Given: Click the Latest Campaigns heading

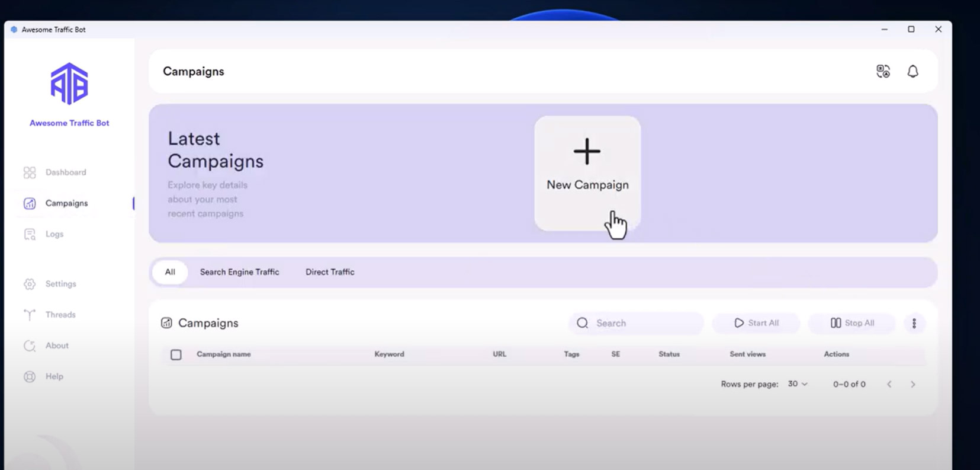Looking at the screenshot, I should [216, 150].
